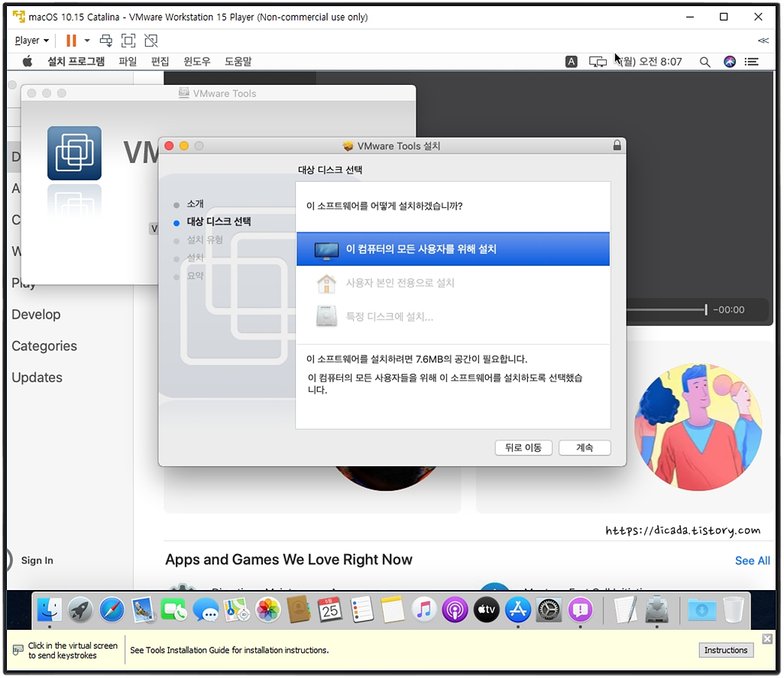Click the input source A icon
Image resolution: width=784 pixels, height=678 pixels.
571,62
